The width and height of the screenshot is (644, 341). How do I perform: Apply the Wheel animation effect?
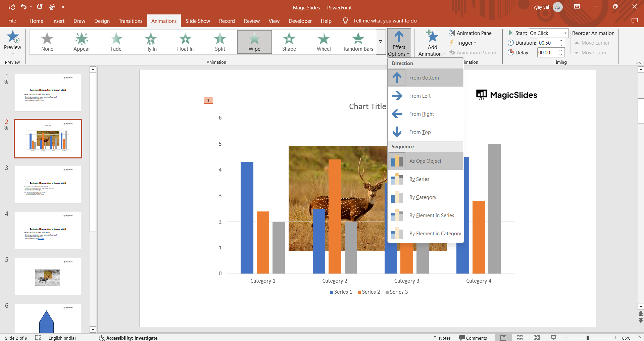(324, 42)
